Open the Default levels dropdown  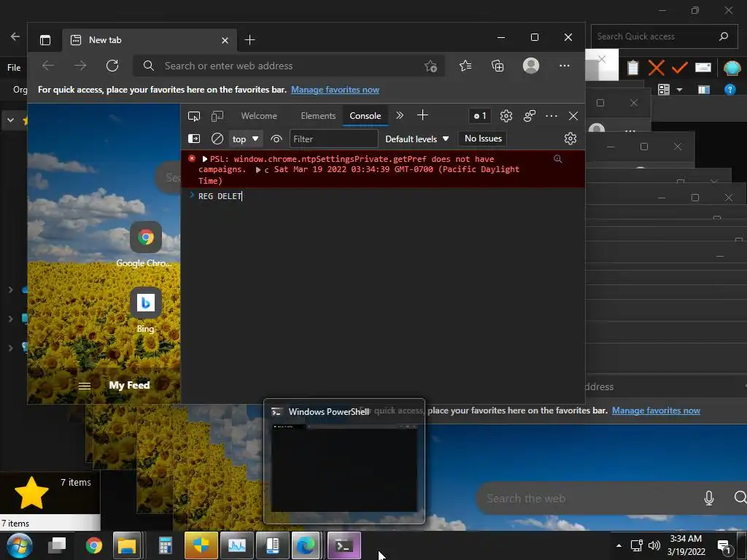tap(417, 139)
